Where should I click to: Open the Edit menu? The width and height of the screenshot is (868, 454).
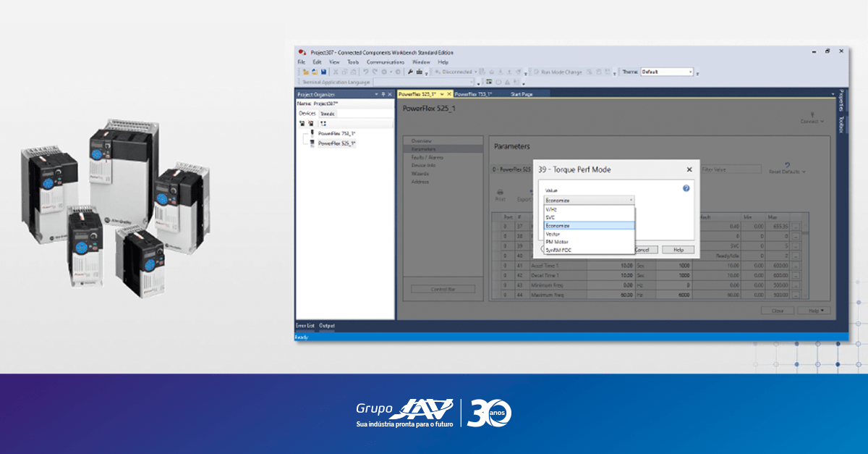point(317,62)
